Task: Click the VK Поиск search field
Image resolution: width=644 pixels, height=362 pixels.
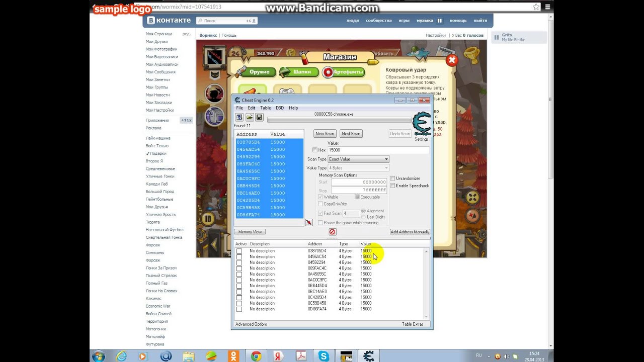Action: tap(226, 21)
